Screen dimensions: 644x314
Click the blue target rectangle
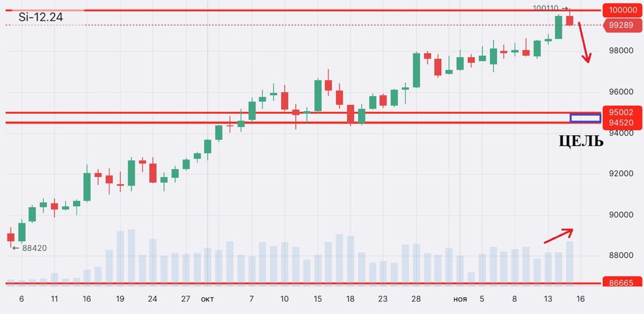coord(585,118)
